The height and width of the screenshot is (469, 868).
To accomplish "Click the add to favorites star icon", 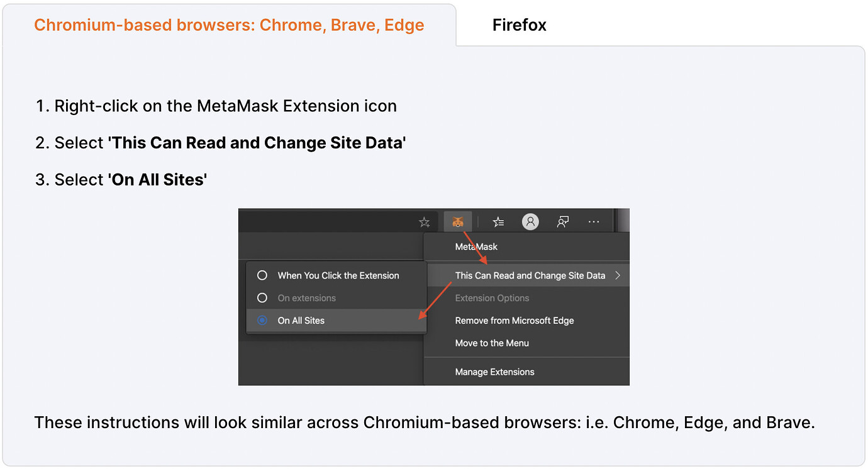I will tap(425, 222).
